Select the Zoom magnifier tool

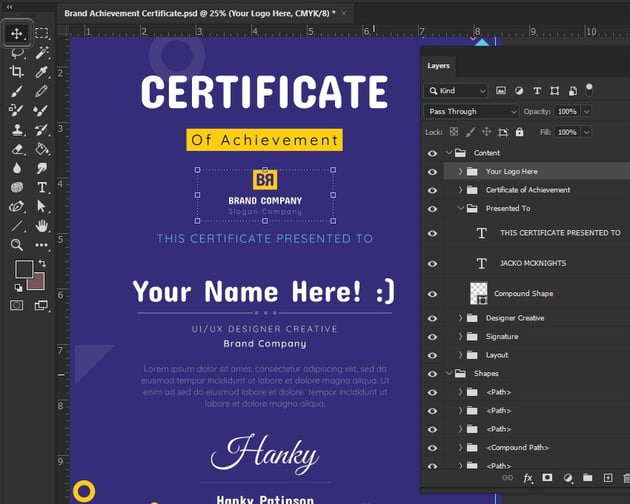pos(17,245)
